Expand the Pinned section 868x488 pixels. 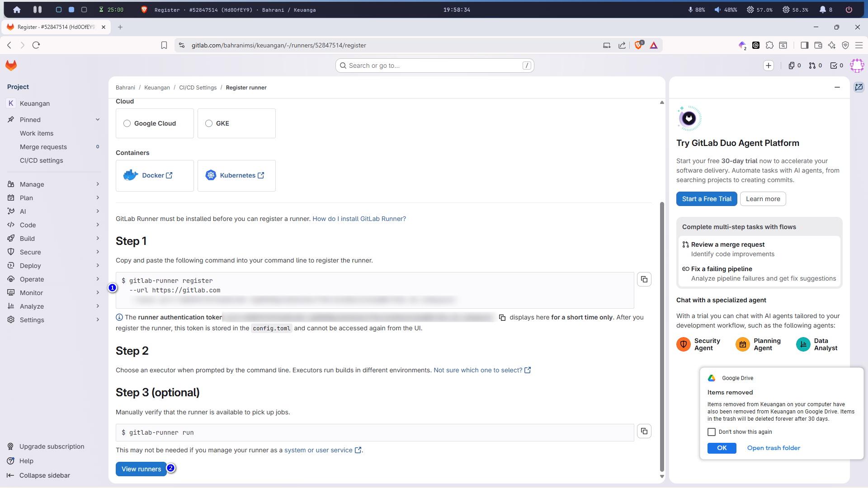pos(54,120)
